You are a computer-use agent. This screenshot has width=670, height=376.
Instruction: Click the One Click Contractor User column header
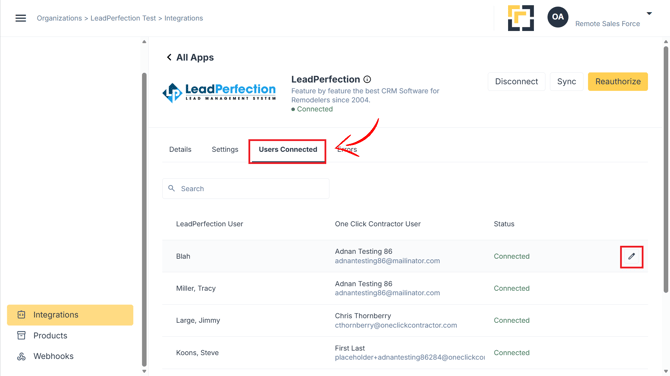[x=378, y=224]
